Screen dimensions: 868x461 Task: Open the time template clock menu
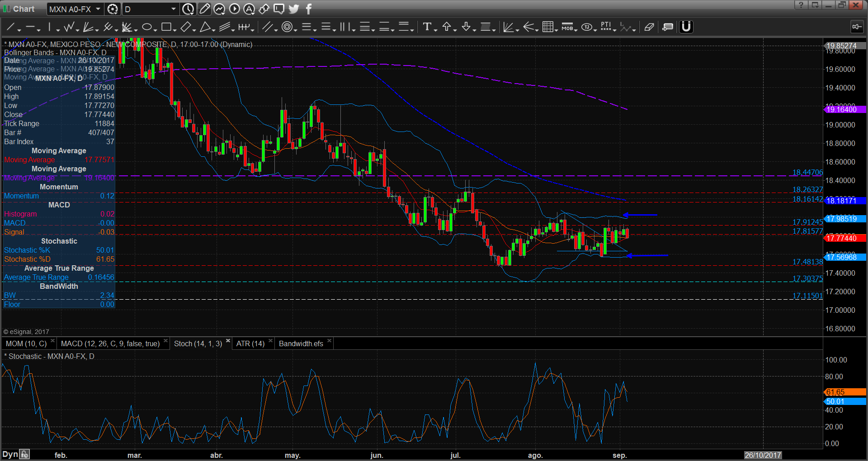click(x=188, y=9)
